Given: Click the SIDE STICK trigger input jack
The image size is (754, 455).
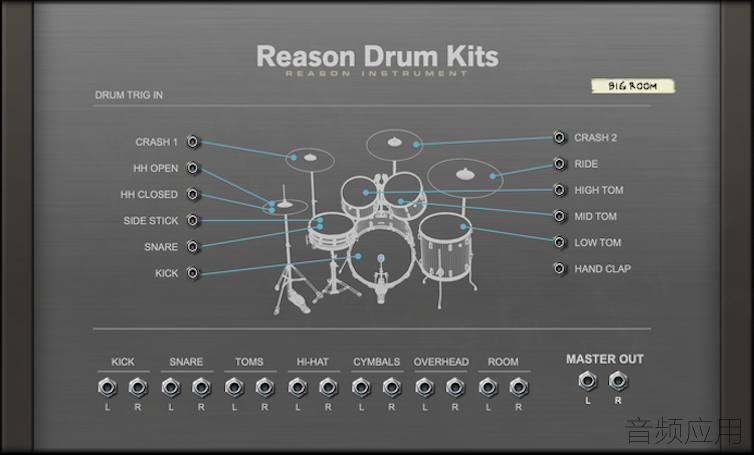Looking at the screenshot, I should pyautogui.click(x=192, y=220).
